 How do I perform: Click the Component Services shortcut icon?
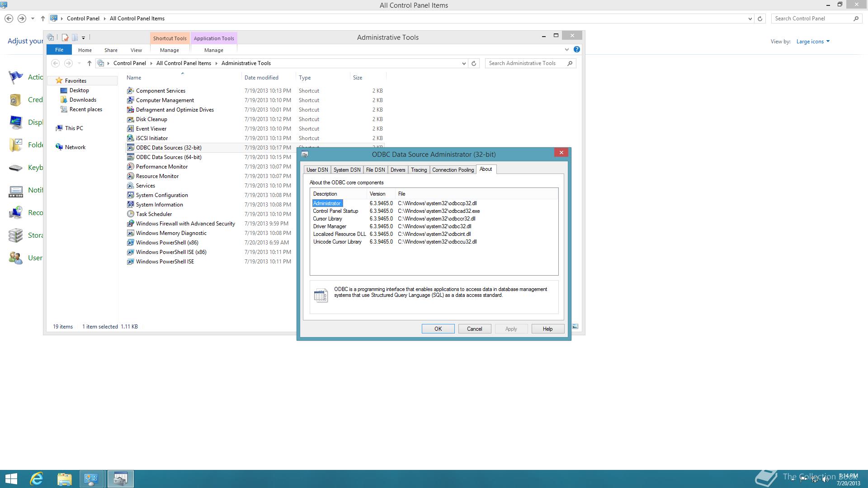pos(130,91)
